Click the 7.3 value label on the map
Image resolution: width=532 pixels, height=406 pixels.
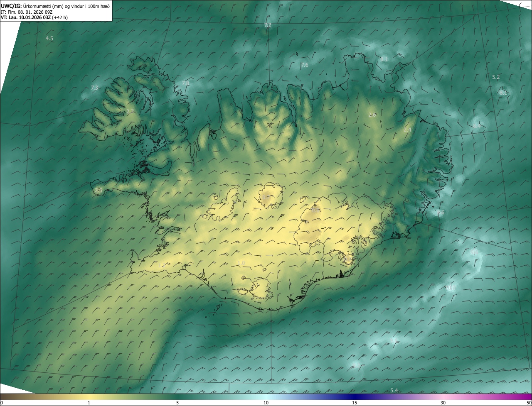94,88
